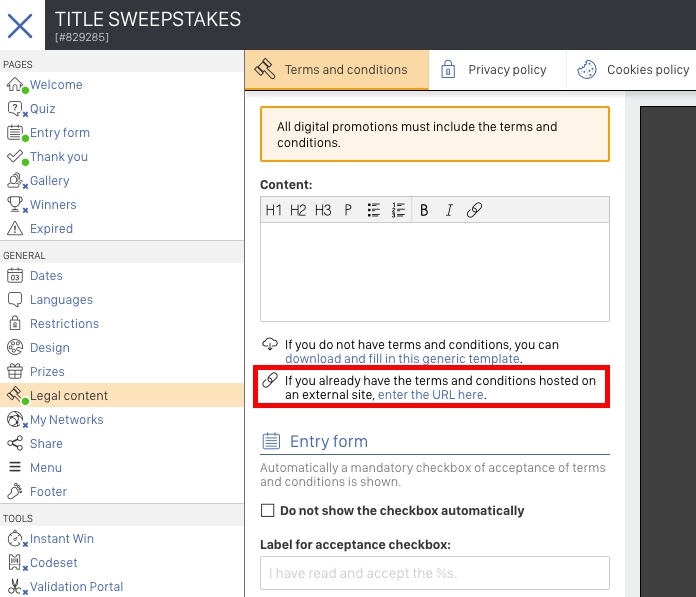Open the Prizes gift icon section
696x597 pixels.
pyautogui.click(x=15, y=371)
